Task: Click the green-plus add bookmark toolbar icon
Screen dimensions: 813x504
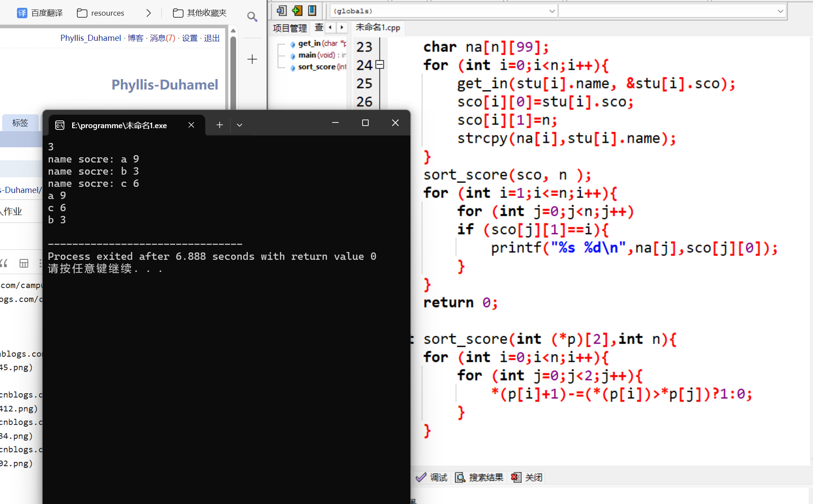Action: click(297, 10)
